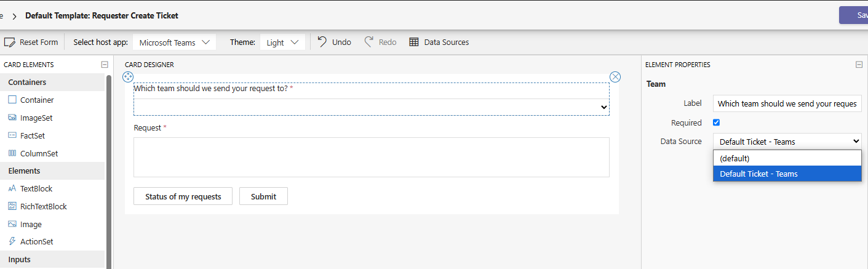Image resolution: width=868 pixels, height=269 pixels.
Task: Choose the ColumnSet element icon
Action: pyautogui.click(x=12, y=153)
